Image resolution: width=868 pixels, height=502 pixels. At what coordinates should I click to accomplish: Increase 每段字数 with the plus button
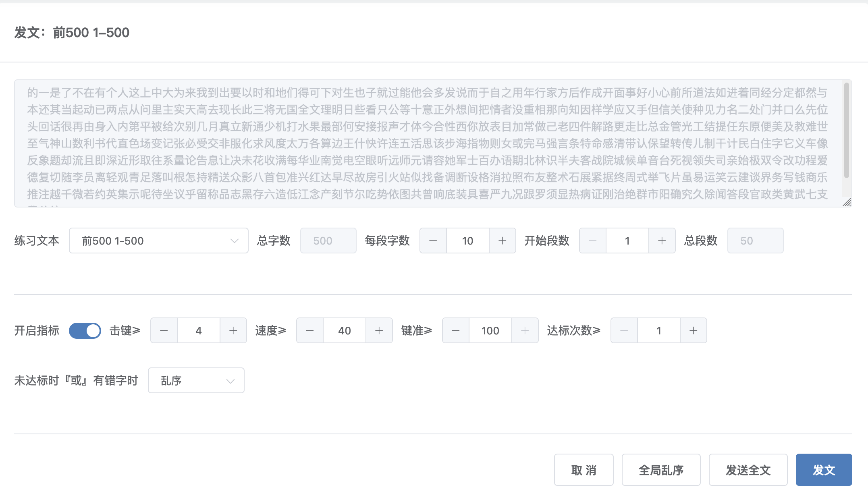[502, 241]
